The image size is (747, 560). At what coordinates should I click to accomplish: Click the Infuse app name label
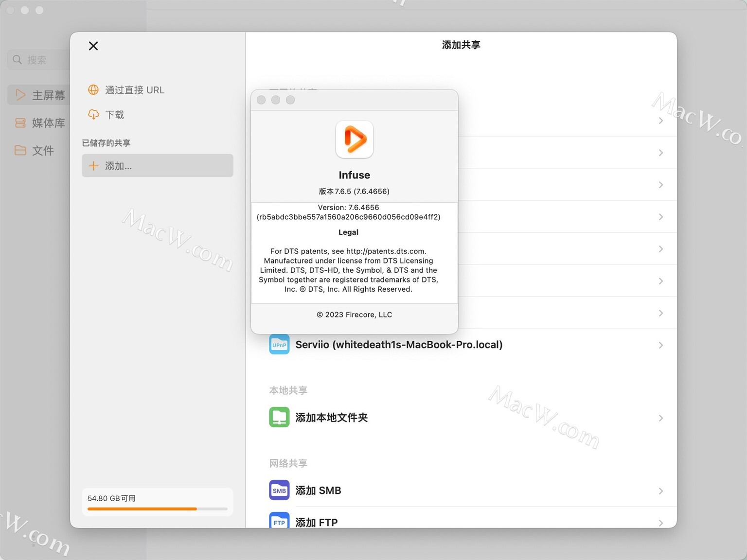click(x=355, y=175)
